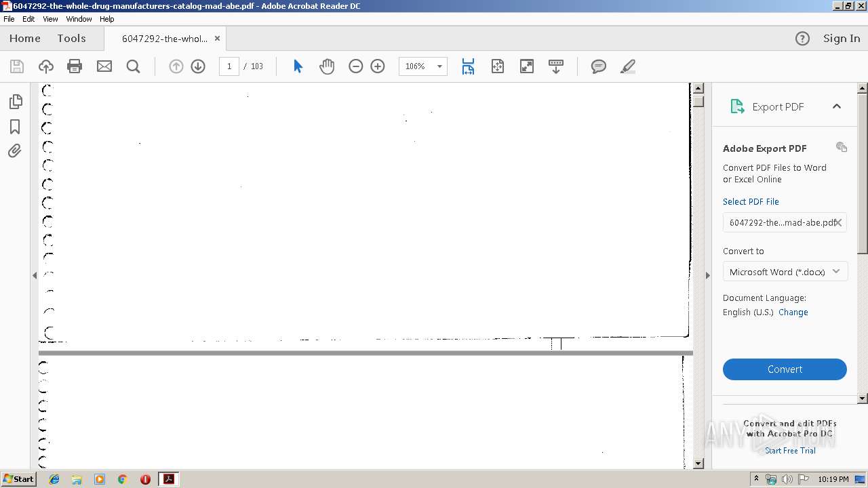Enable fit width scrolling mode icon
The width and height of the screenshot is (868, 488).
coord(468,66)
